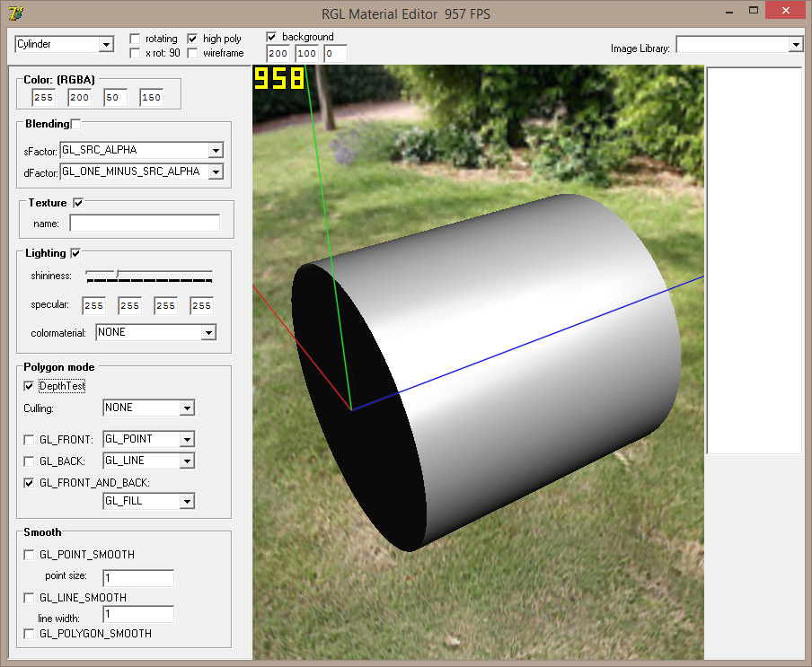
Task: Enable the Blending checkbox
Action: pyautogui.click(x=76, y=124)
